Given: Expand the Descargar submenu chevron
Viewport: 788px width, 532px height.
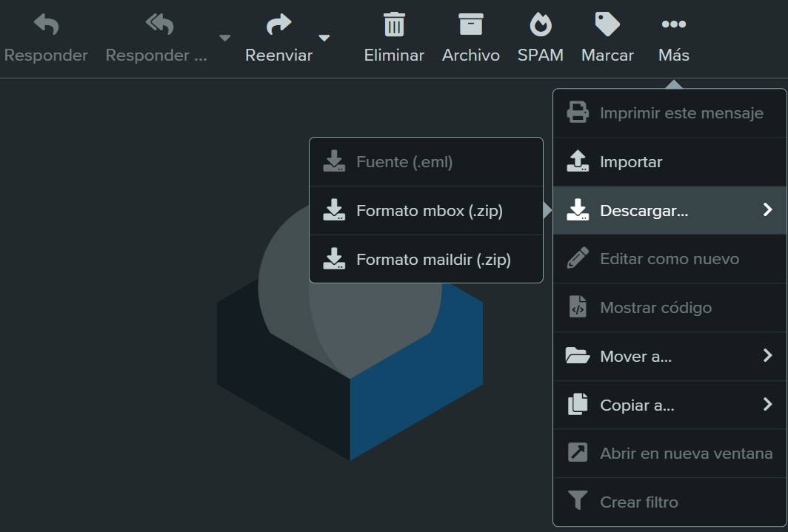Looking at the screenshot, I should (x=767, y=210).
